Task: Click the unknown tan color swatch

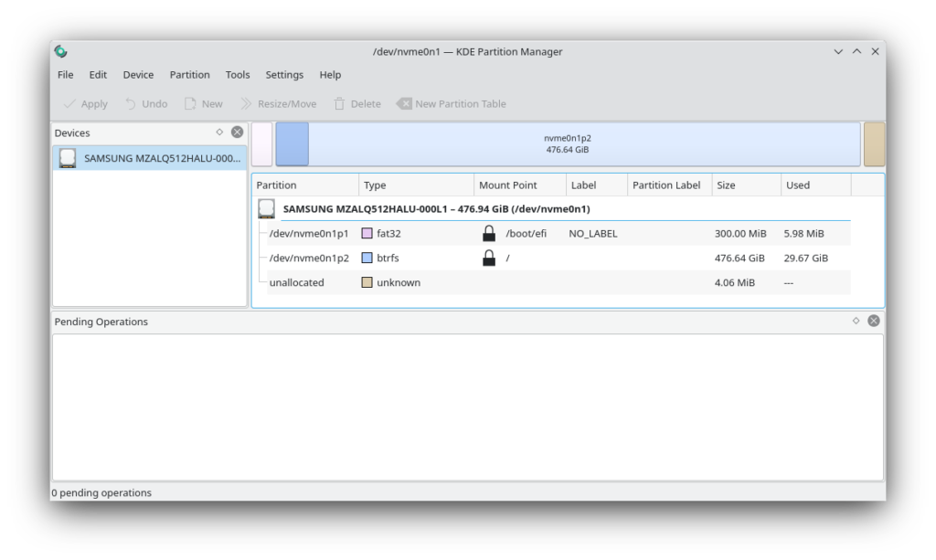Action: coord(367,282)
